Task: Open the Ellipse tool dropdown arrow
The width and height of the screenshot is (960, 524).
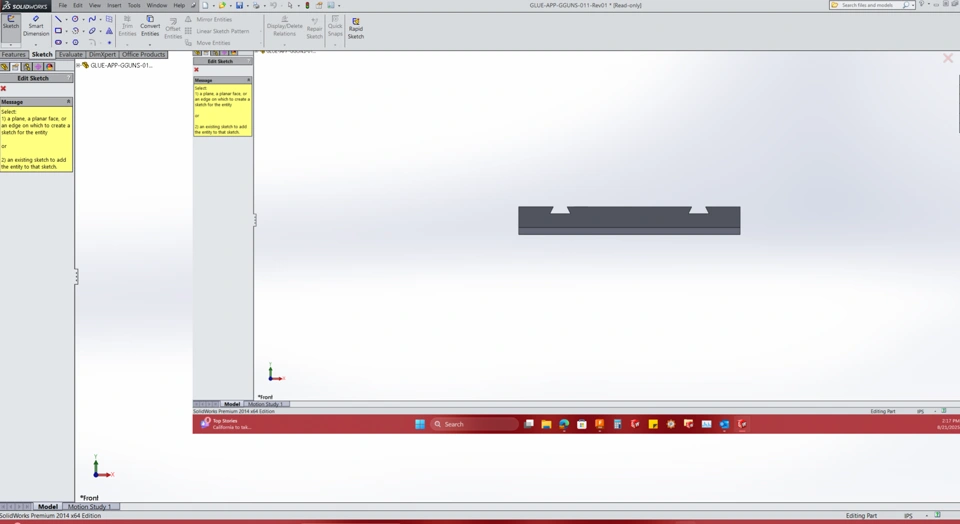Action: (100, 31)
